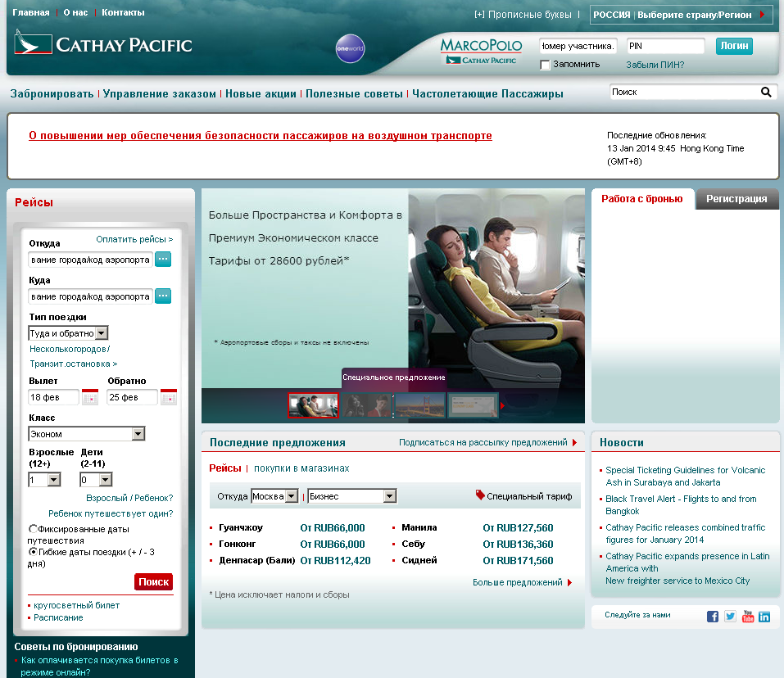The image size is (784, 678).
Task: Open the Twitter social icon
Action: coord(730,617)
